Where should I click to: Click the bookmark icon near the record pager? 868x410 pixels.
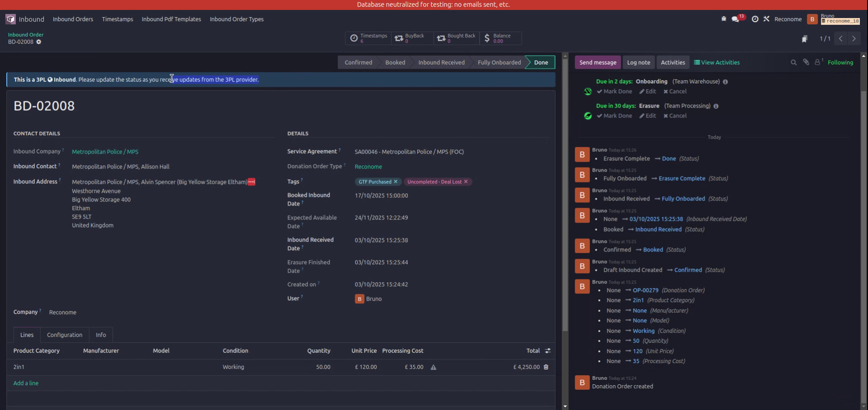pos(805,39)
